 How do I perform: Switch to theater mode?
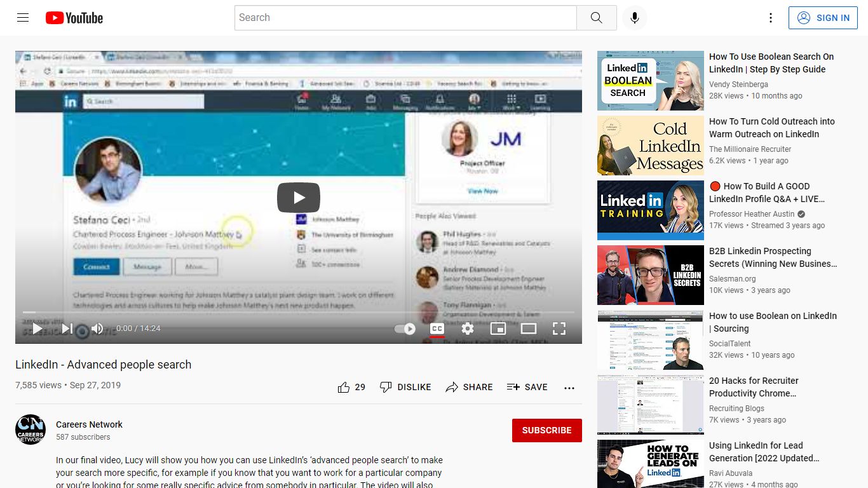(x=529, y=329)
